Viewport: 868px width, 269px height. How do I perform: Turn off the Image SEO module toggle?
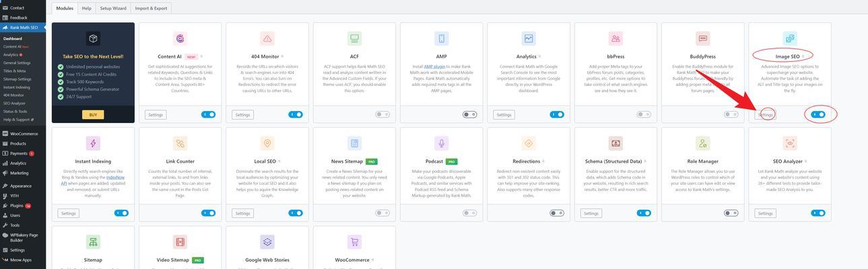click(x=818, y=114)
